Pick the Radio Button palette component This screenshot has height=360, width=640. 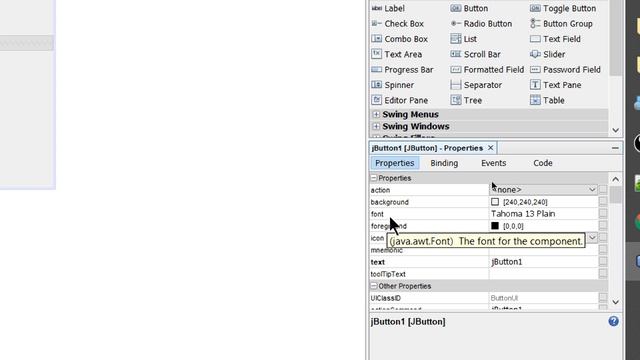481,24
